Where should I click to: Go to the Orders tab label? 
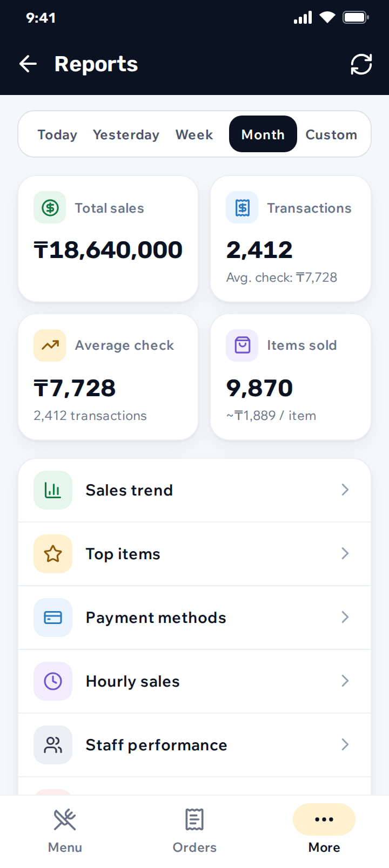(x=194, y=847)
